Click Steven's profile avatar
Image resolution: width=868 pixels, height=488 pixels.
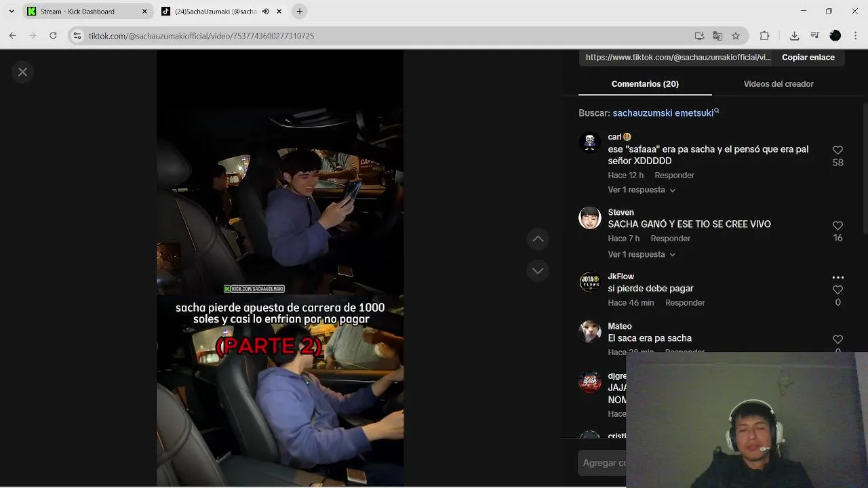click(589, 218)
